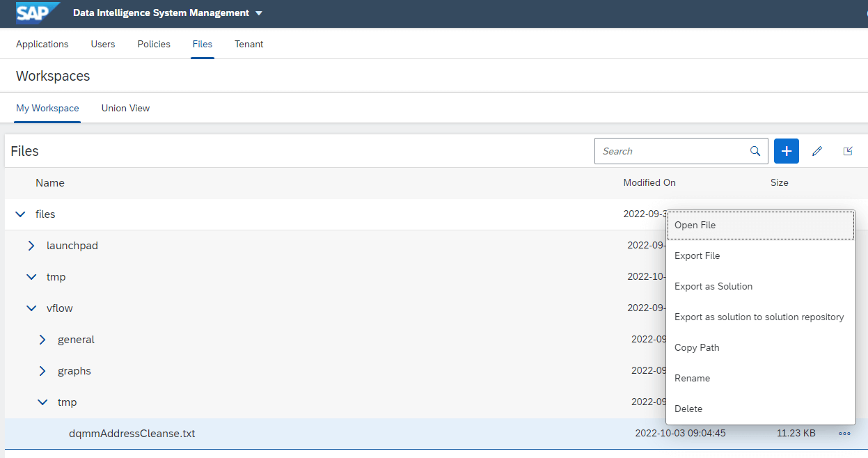Viewport: 868px width, 458px height.
Task: Collapse the vflow folder chevron
Action: point(31,308)
